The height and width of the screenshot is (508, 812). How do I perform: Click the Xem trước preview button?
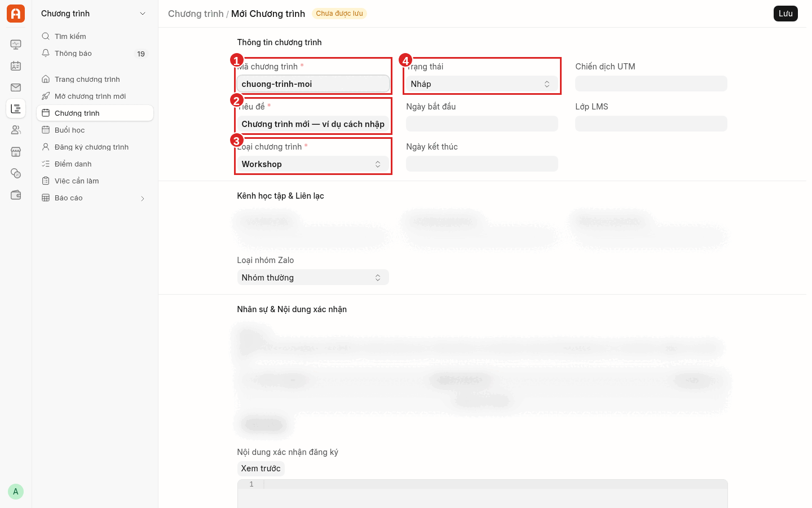tap(261, 468)
